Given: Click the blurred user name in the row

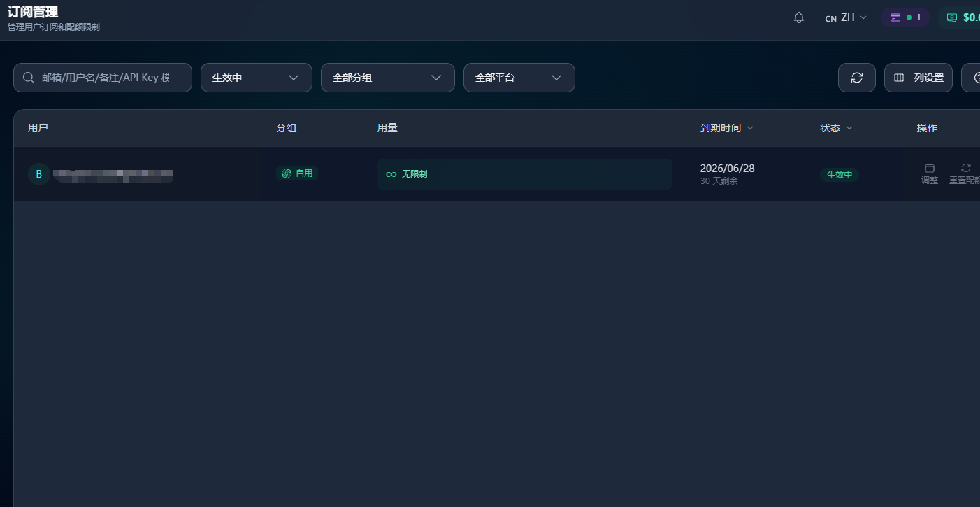Looking at the screenshot, I should (113, 175).
